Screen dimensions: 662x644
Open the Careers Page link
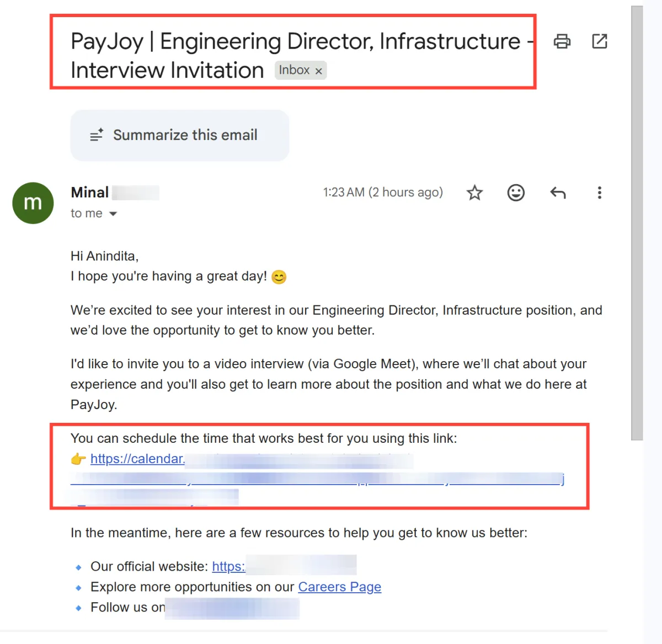tap(340, 587)
